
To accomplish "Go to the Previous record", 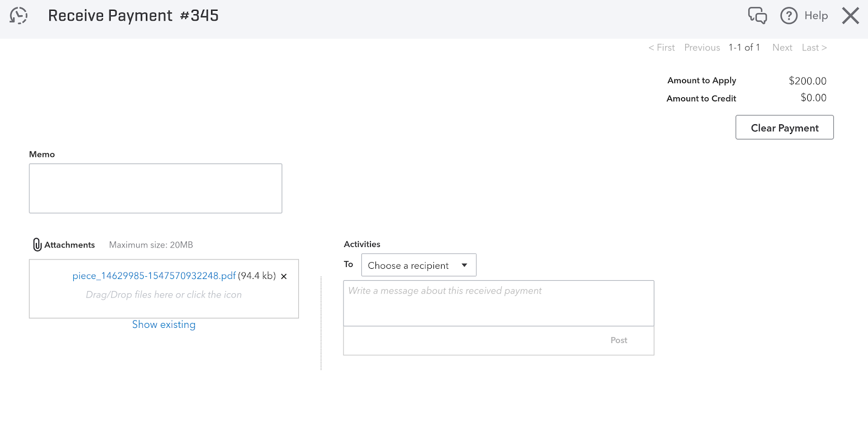I will tap(702, 48).
